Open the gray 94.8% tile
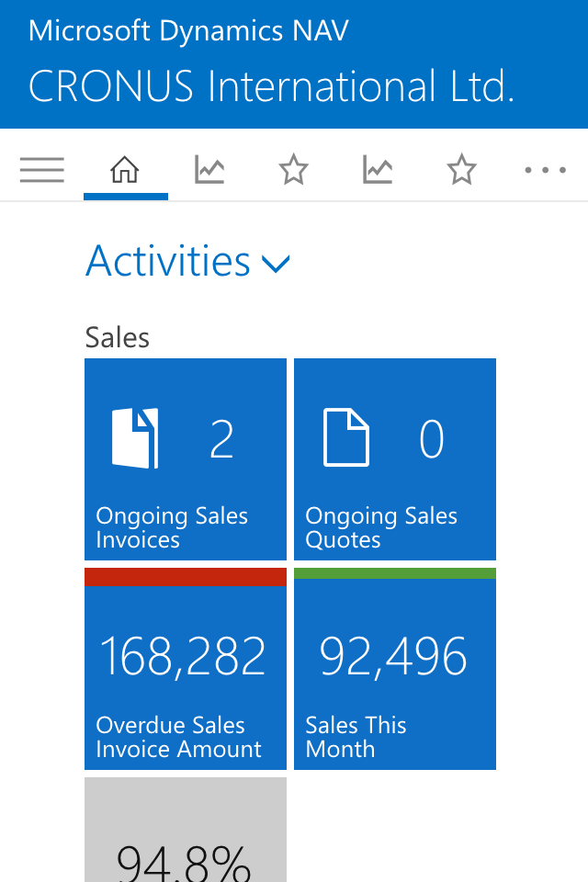The width and height of the screenshot is (588, 882). (185, 830)
